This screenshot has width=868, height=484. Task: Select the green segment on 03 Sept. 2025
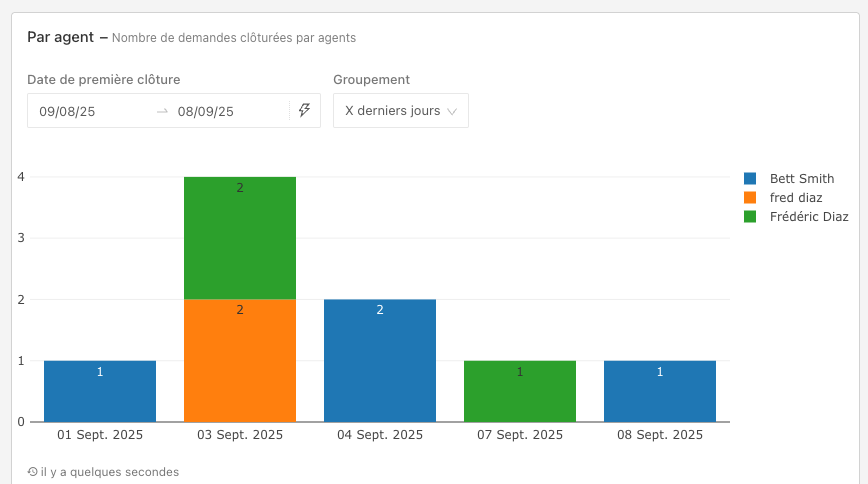pos(240,238)
